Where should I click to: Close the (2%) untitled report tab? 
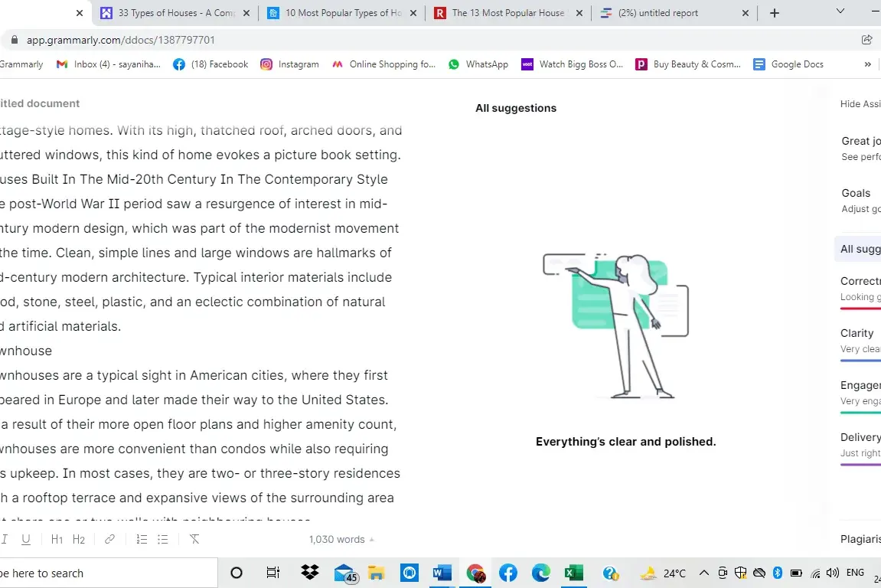click(x=746, y=13)
